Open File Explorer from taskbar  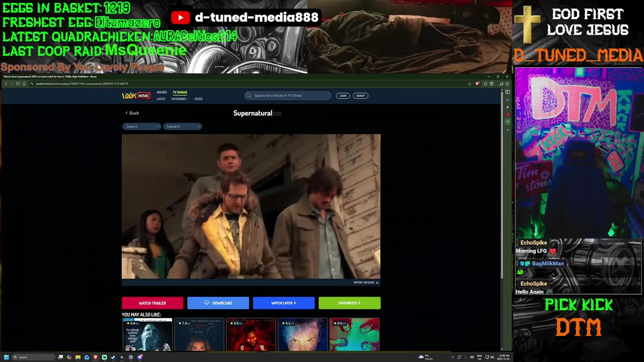78,357
